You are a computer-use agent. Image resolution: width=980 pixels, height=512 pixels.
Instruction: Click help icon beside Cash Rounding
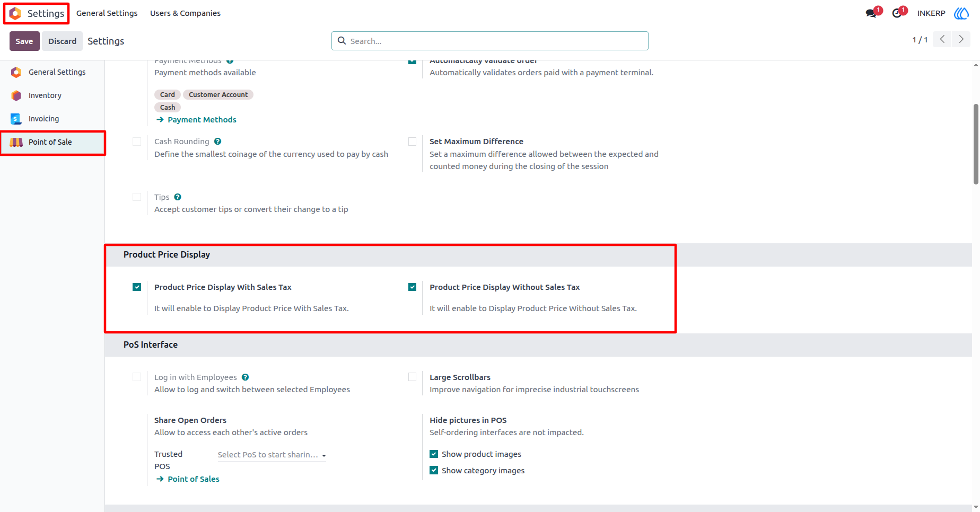(x=218, y=142)
